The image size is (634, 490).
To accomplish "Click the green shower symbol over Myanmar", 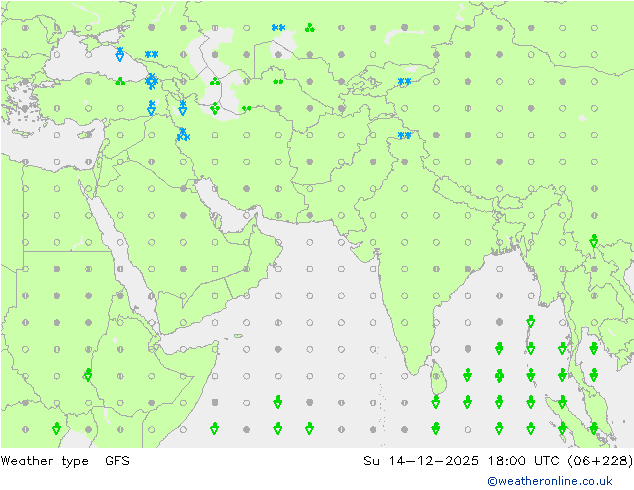I will 593,241.
